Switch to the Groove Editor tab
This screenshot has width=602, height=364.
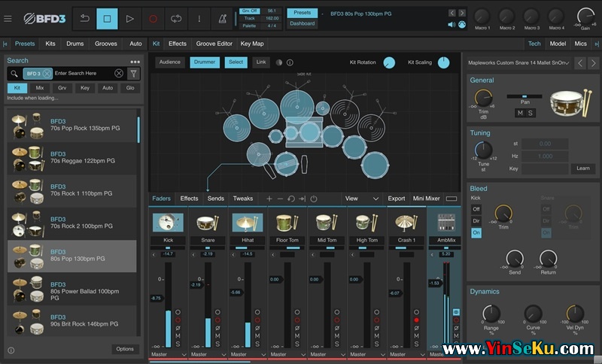tap(214, 44)
